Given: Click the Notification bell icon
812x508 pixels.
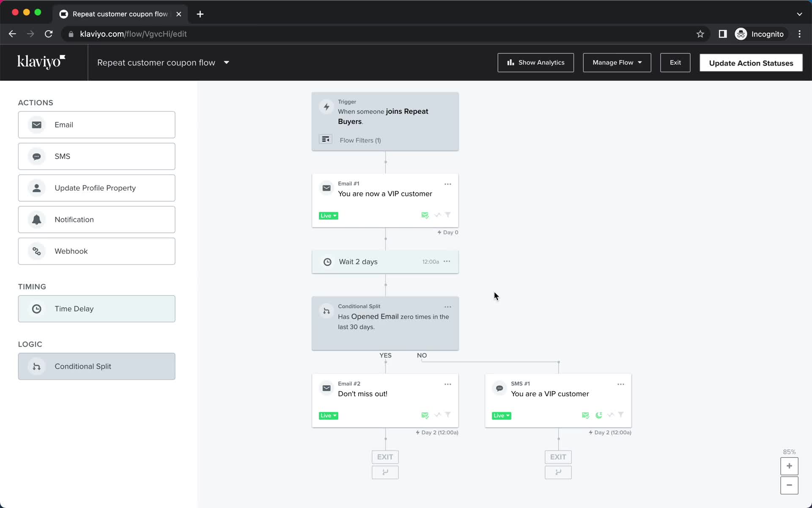Looking at the screenshot, I should coord(37,220).
